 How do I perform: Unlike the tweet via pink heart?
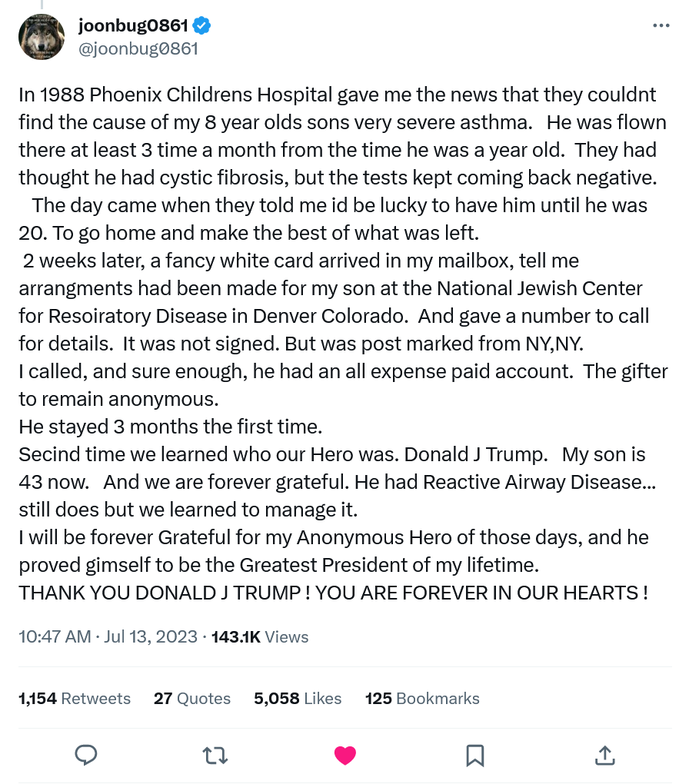(345, 755)
